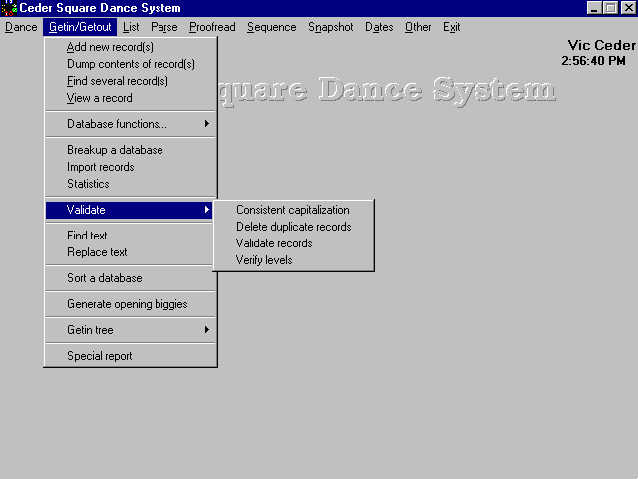Expand the Getin tree submenu
Screen dimensions: 638x479
(130, 330)
